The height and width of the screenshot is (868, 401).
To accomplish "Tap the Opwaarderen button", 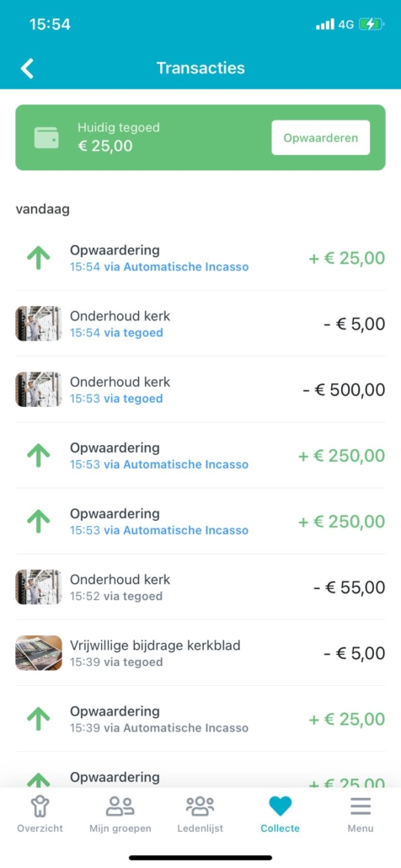I will click(x=321, y=138).
